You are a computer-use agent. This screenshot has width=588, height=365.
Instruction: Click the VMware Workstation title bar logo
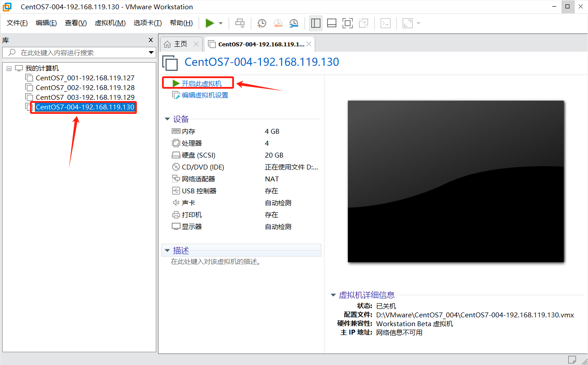coord(7,7)
